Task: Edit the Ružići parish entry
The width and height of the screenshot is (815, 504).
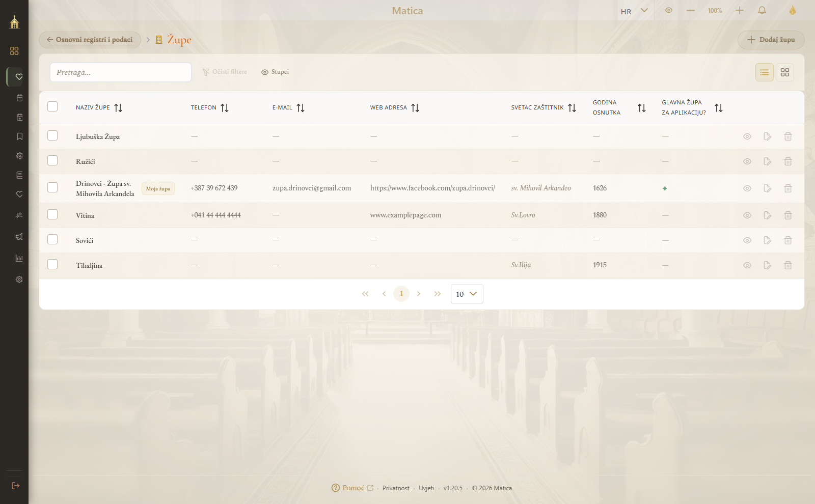Action: point(768,161)
